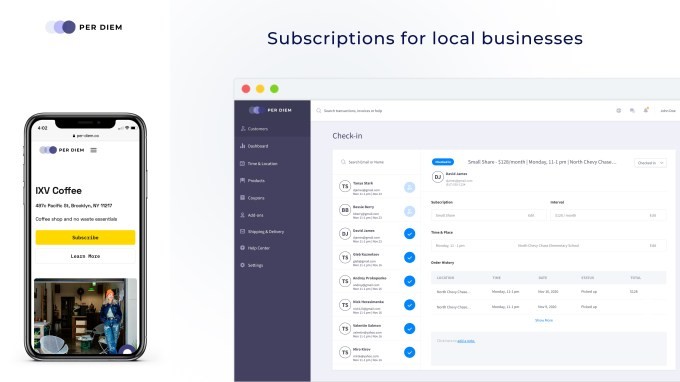680x382 pixels.
Task: Open Products in the sidebar
Action: coord(252,180)
